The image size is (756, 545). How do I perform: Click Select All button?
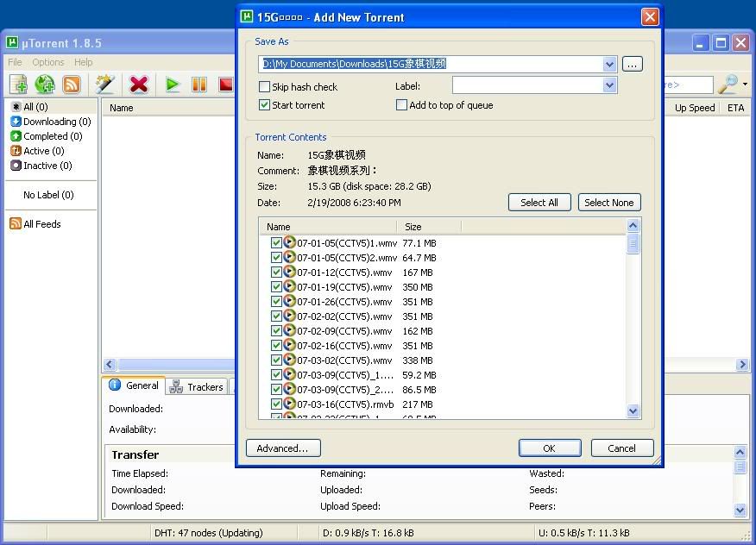click(x=539, y=203)
